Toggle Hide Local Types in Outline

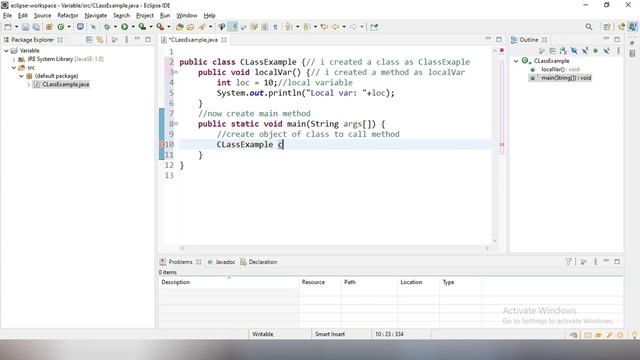607,51
